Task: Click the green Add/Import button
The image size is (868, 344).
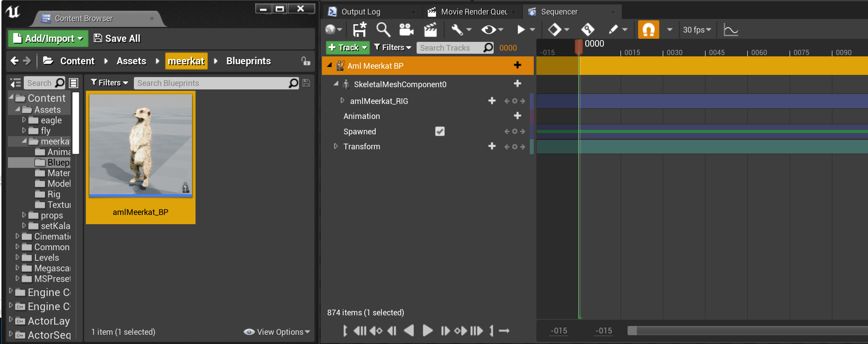Action: click(48, 38)
